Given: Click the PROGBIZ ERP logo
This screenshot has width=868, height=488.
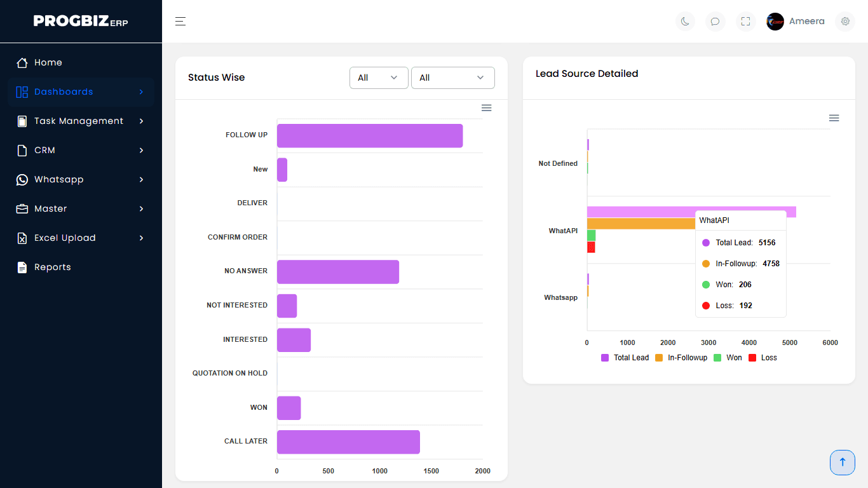Looking at the screenshot, I should coord(81,21).
